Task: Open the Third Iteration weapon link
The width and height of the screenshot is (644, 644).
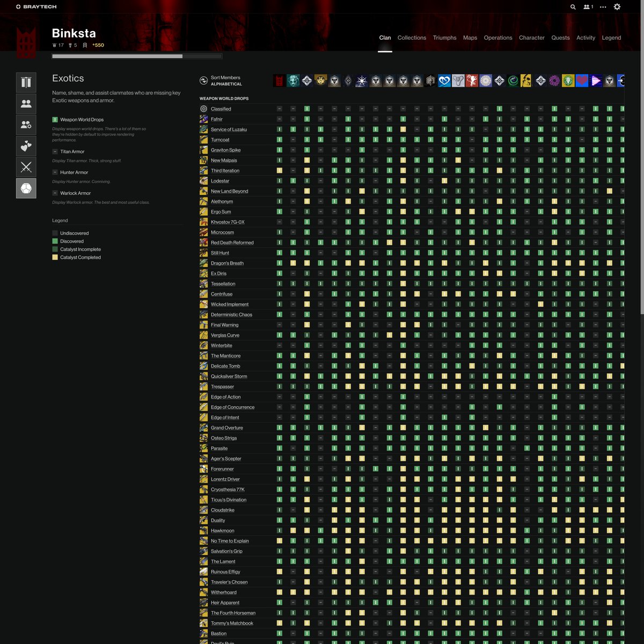Action: (225, 171)
